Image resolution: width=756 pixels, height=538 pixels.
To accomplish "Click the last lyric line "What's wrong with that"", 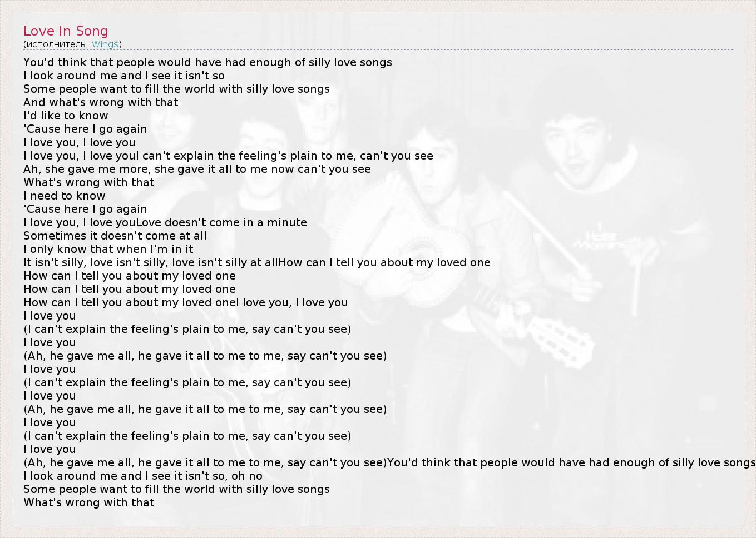I will coord(88,502).
